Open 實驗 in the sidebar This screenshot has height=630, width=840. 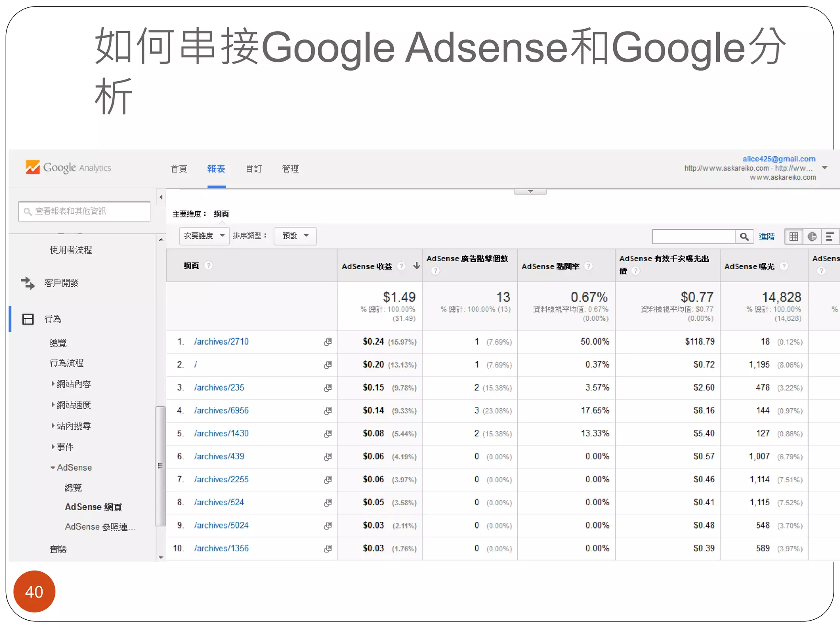point(58,549)
